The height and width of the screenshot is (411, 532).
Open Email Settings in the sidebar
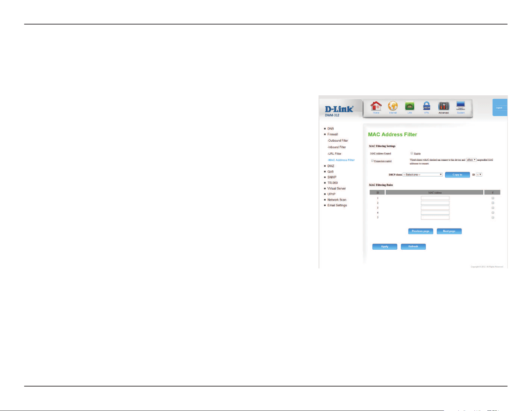[x=337, y=205]
